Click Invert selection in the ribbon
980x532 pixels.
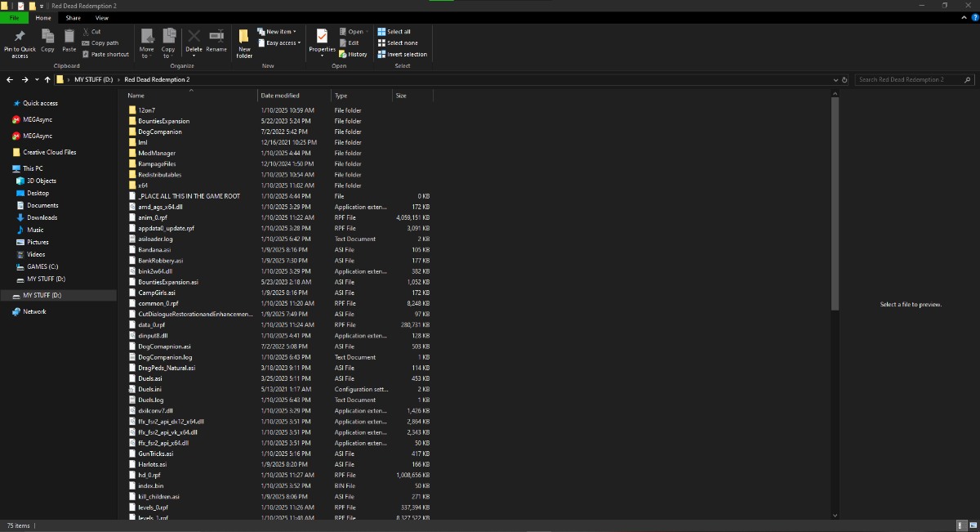coord(402,55)
